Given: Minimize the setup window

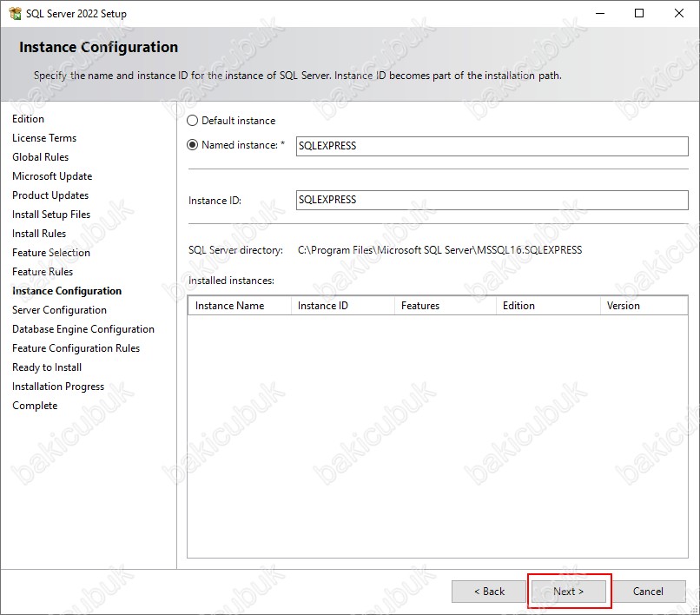Looking at the screenshot, I should point(600,13).
